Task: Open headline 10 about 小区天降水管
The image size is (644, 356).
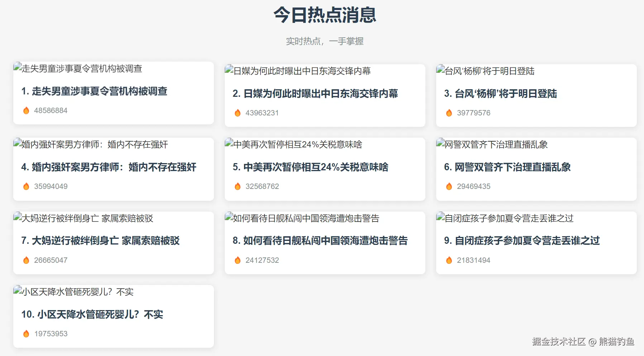Action: (x=92, y=315)
